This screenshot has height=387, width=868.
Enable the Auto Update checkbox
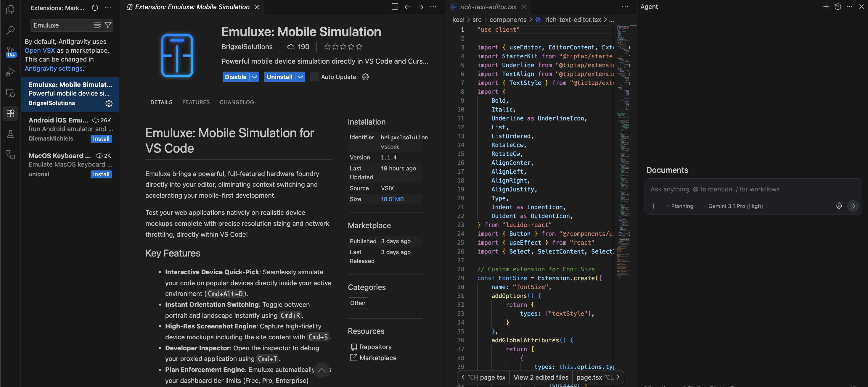click(x=314, y=77)
